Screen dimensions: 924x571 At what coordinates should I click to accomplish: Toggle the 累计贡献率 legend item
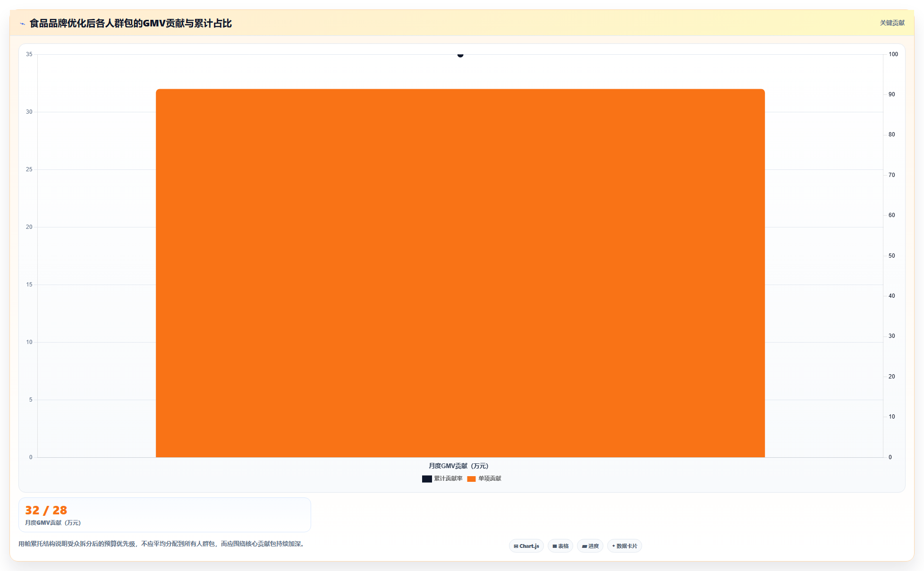(442, 479)
